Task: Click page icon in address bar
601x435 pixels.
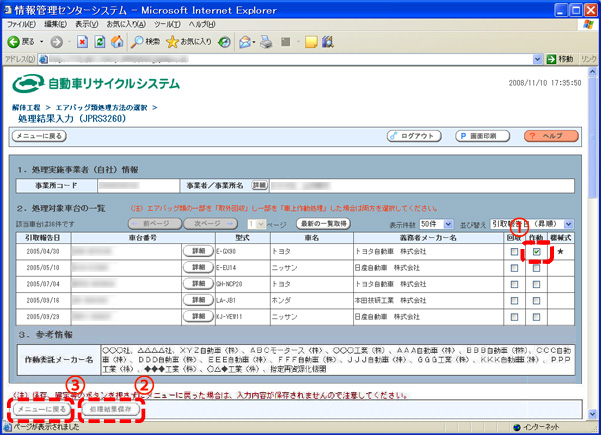Action: [43, 59]
